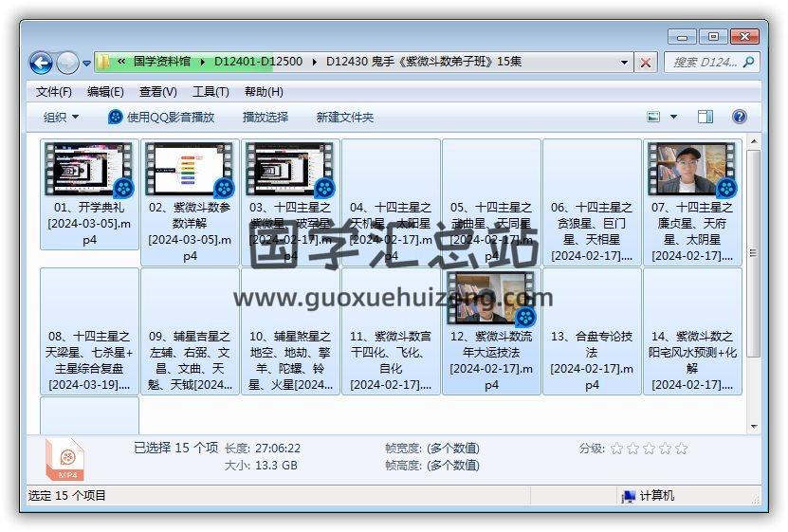The height and width of the screenshot is (532, 788).
Task: Rate three stars in 分级
Action: [x=649, y=449]
